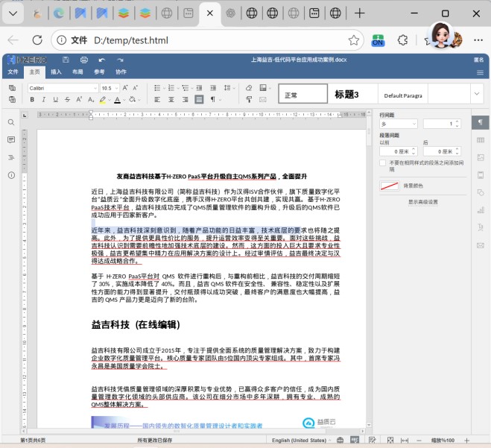Viewport: 491px width, 448px height.
Task: Open table settings in right sidebar
Action: 481,139
